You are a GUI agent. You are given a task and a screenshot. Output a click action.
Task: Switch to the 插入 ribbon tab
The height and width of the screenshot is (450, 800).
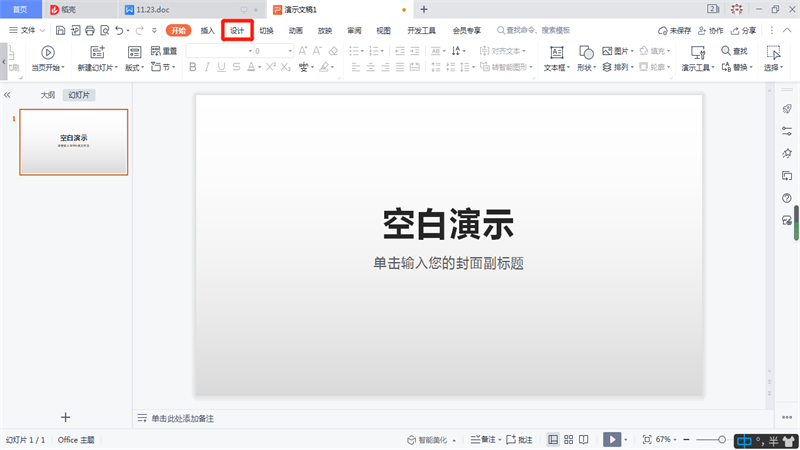click(208, 31)
